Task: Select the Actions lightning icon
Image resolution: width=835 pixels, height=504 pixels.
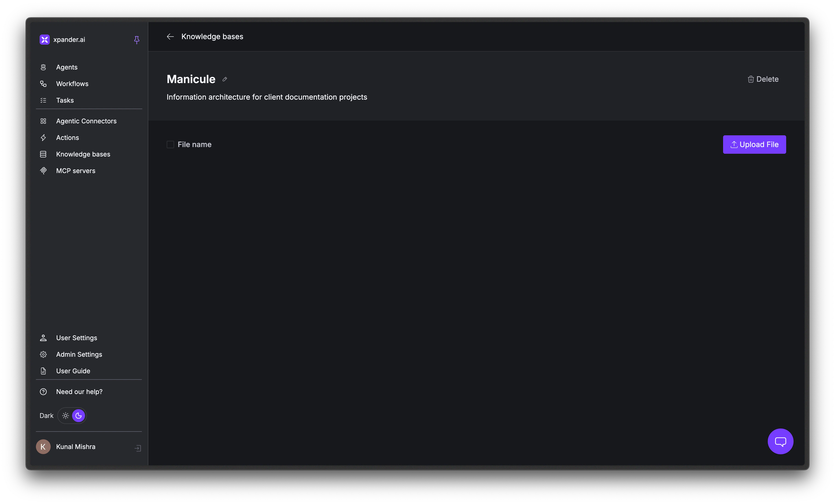Action: (43, 138)
